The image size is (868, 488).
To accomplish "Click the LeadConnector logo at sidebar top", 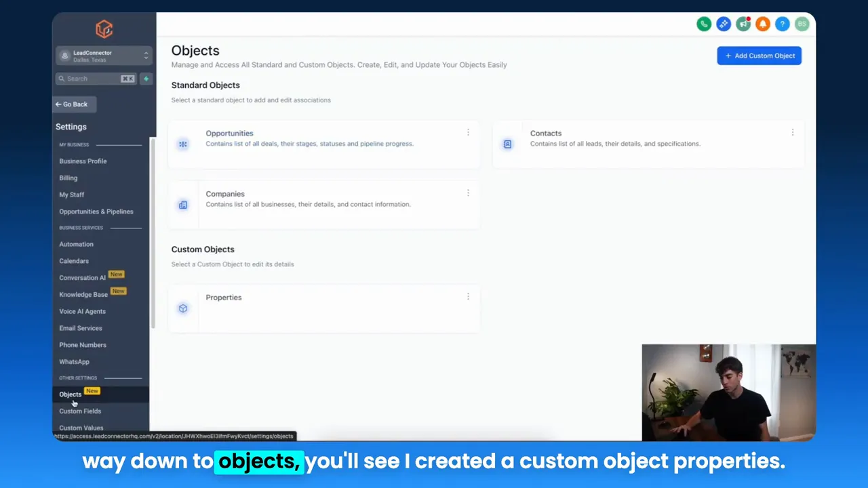I will (x=104, y=28).
